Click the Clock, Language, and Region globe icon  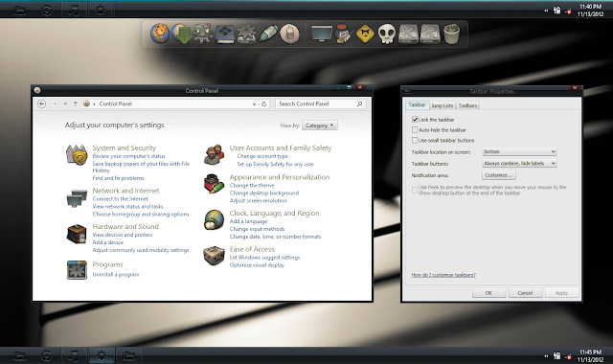(x=214, y=219)
